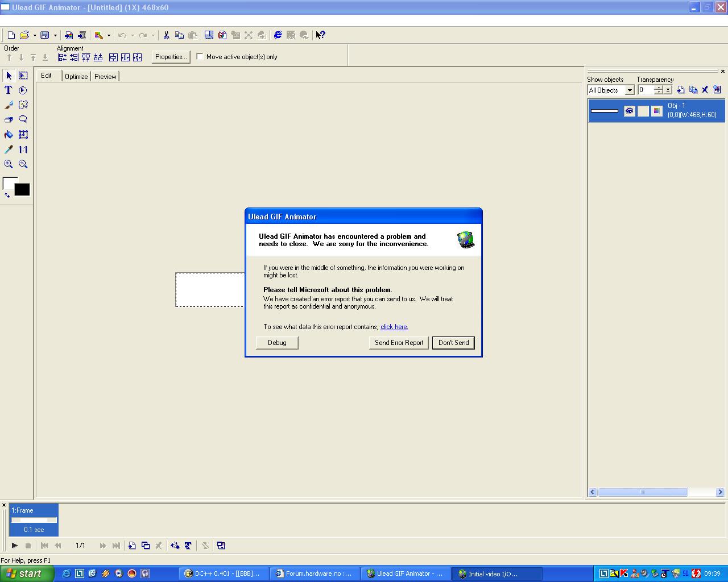This screenshot has height=582, width=728.
Task: Click the Zoom Out magnifier
Action: coord(23,164)
